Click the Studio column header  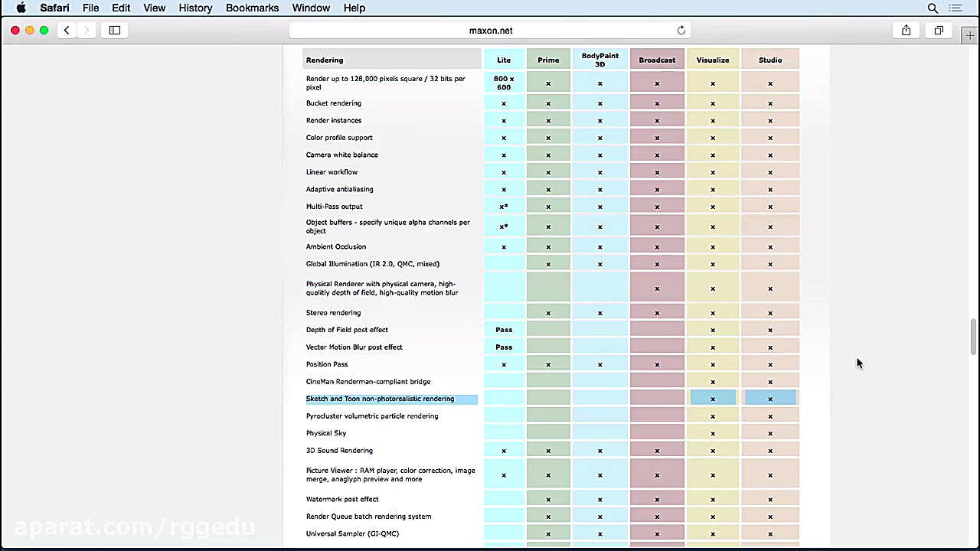(x=770, y=60)
